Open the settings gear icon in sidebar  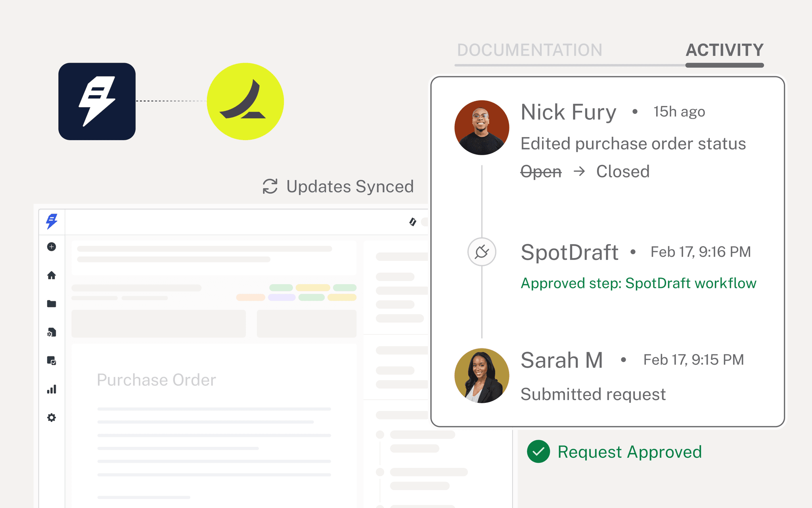pyautogui.click(x=52, y=418)
